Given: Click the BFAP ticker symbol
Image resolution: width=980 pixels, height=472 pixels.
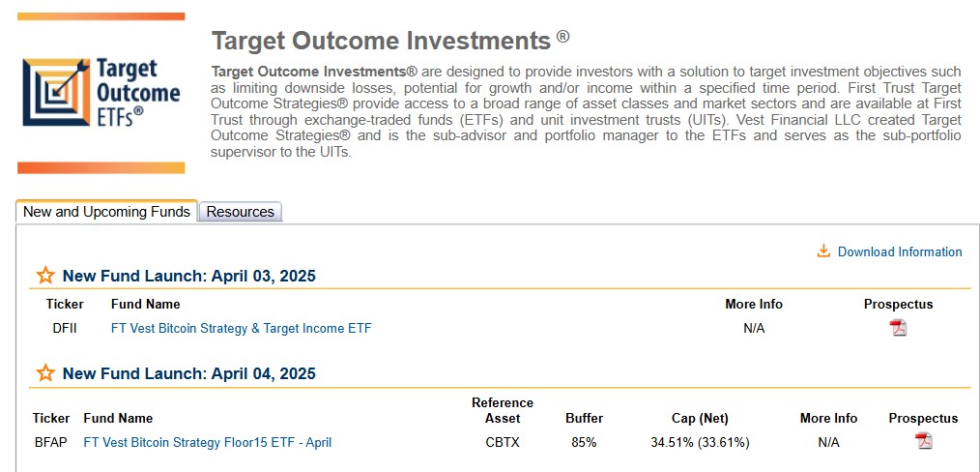Looking at the screenshot, I should click(51, 442).
